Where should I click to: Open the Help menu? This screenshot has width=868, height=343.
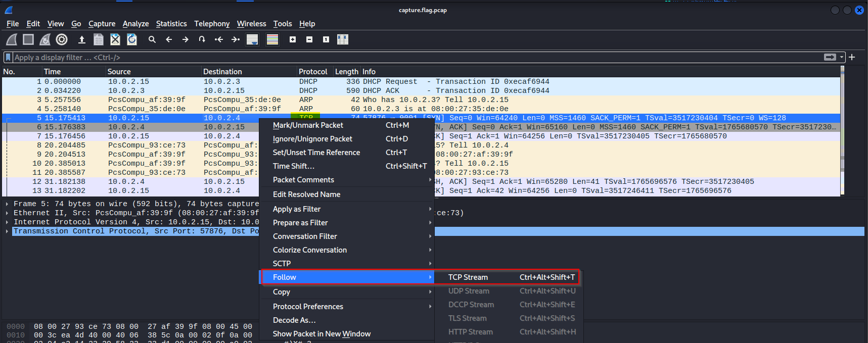307,24
